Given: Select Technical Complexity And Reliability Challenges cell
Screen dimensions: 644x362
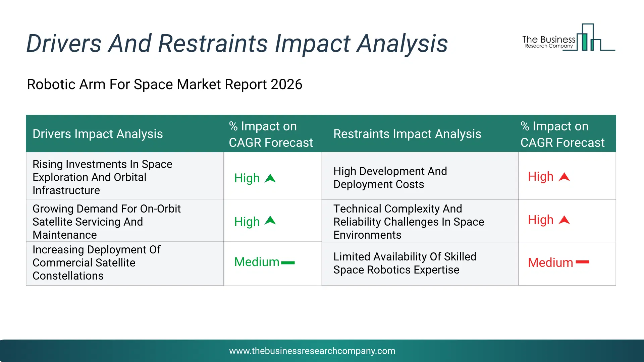Looking at the screenshot, I should point(420,221).
